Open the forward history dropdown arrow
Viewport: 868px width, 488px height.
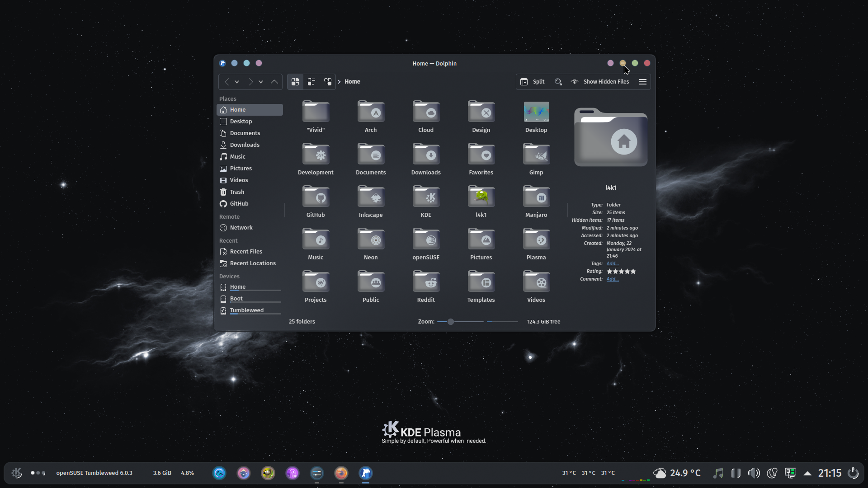(x=261, y=82)
